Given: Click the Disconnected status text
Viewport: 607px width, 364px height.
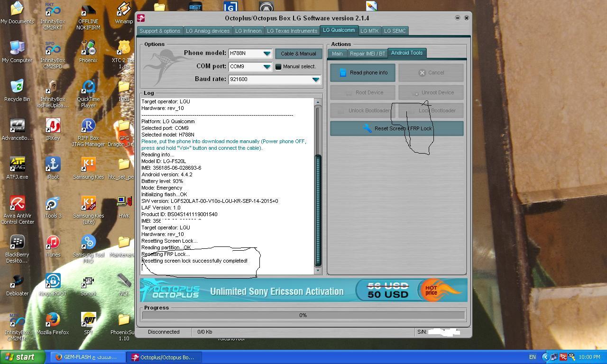Looking at the screenshot, I should [164, 332].
